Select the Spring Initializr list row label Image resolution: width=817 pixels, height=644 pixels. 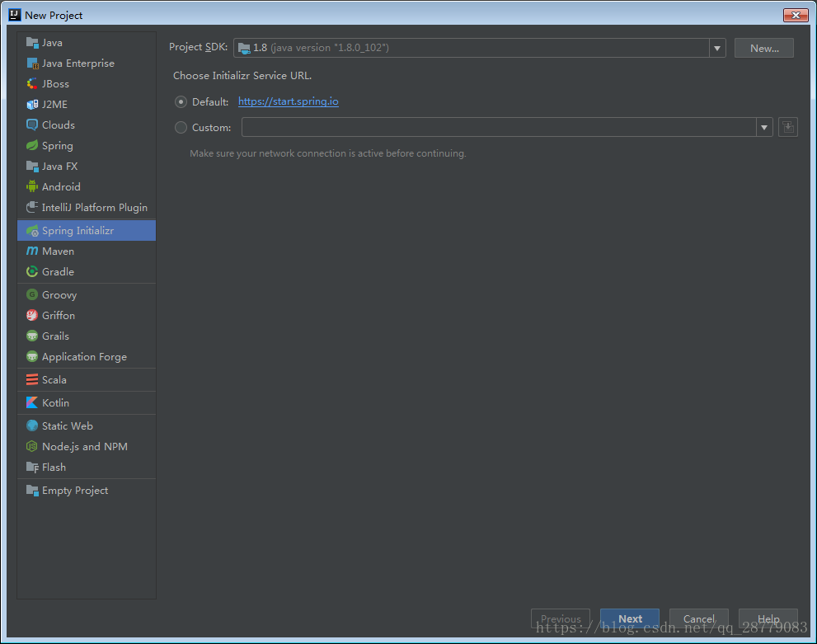(x=77, y=231)
